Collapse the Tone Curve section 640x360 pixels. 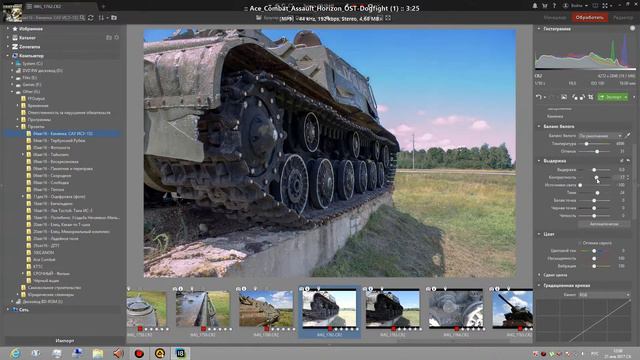(x=539, y=285)
